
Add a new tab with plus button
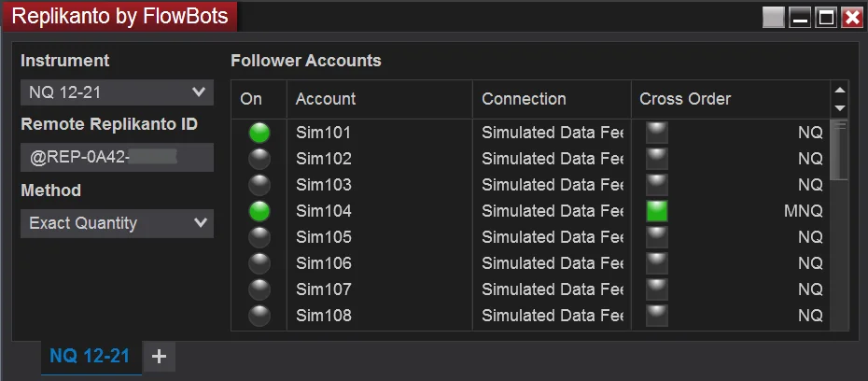(x=159, y=356)
